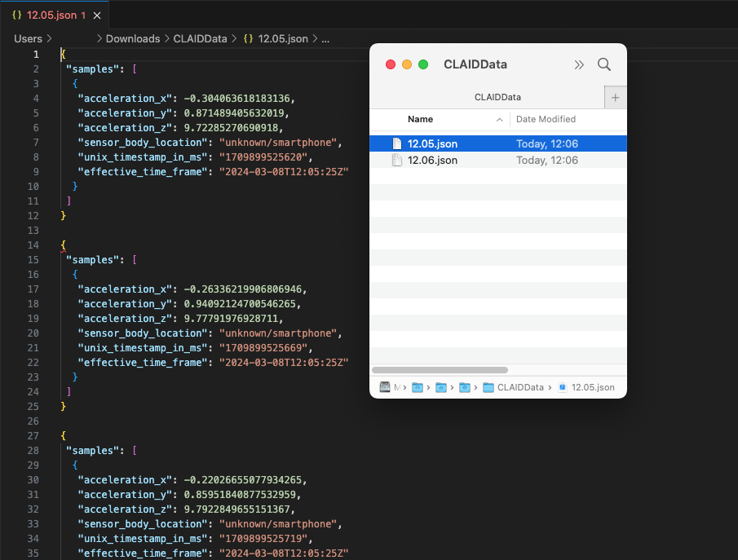Sort by the Name column header
The image size is (738, 560).
[x=420, y=119]
